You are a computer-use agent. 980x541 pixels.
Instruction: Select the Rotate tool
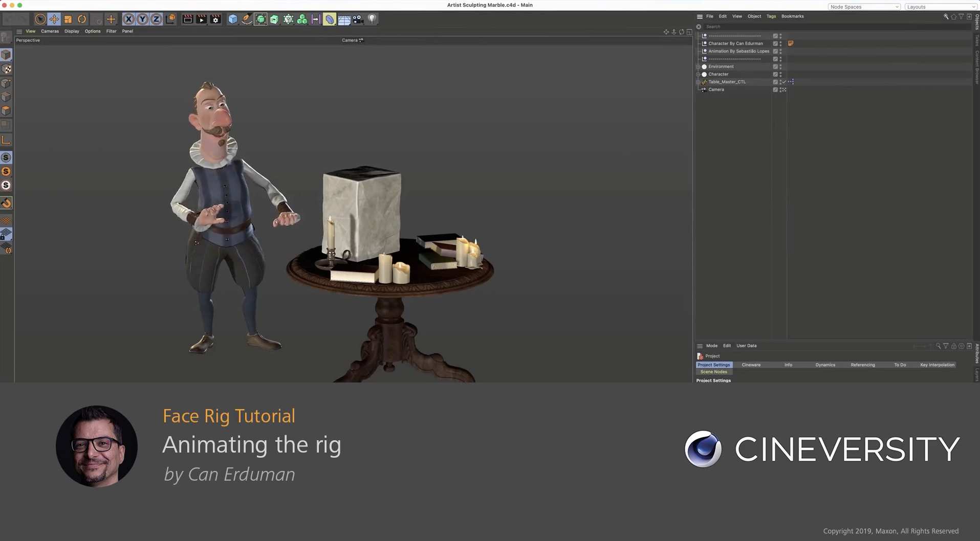click(x=81, y=19)
